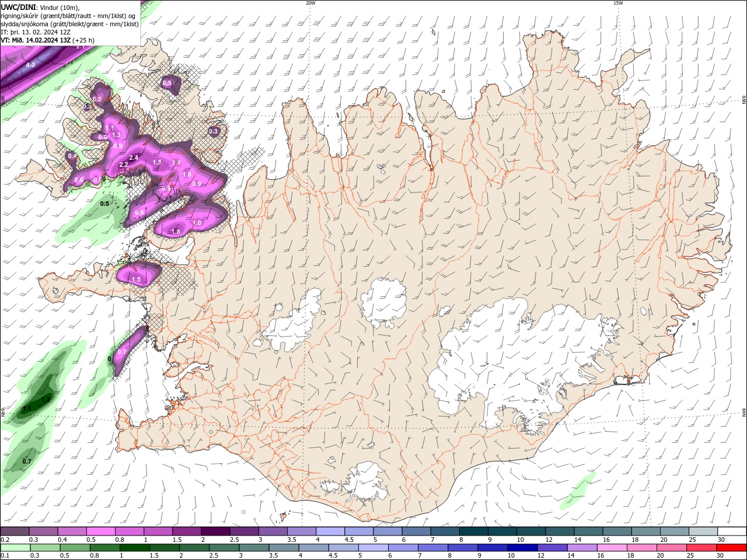Click the darkest purple 2 swatch in snow legend
747x560 pixels.
215,531
